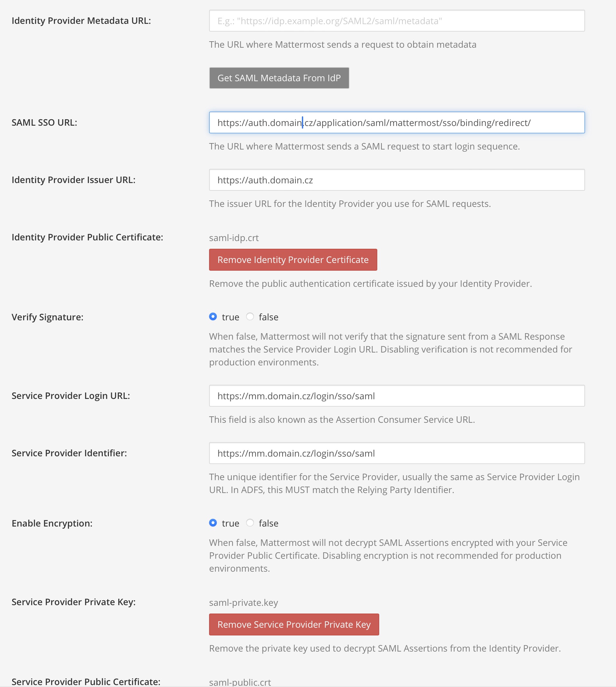
Task: Disable Enable Encryption by selecting false
Action: 250,523
